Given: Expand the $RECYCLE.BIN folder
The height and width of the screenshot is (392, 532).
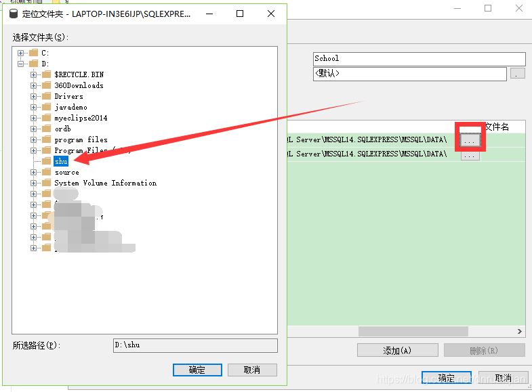Looking at the screenshot, I should (33, 74).
